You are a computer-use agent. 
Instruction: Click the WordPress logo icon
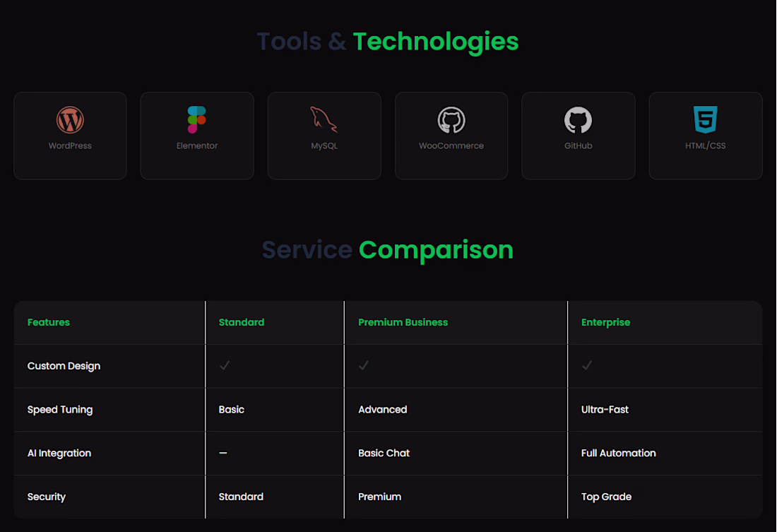(70, 120)
